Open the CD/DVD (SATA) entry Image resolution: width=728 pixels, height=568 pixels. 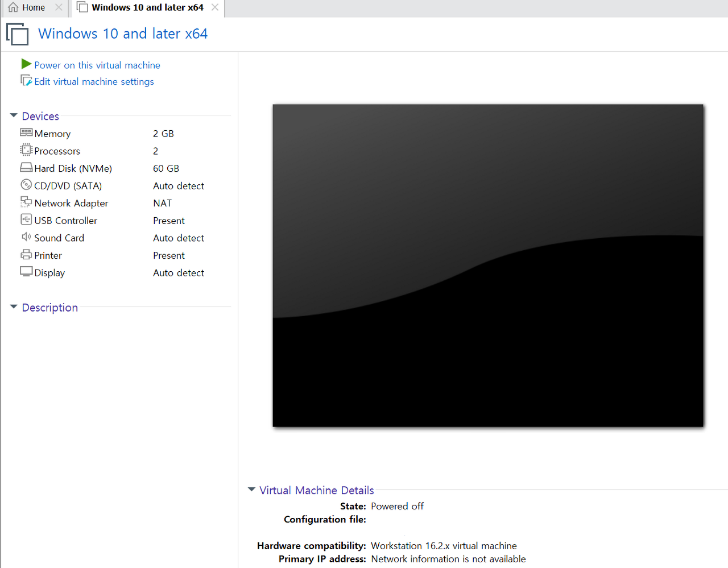[x=68, y=186]
